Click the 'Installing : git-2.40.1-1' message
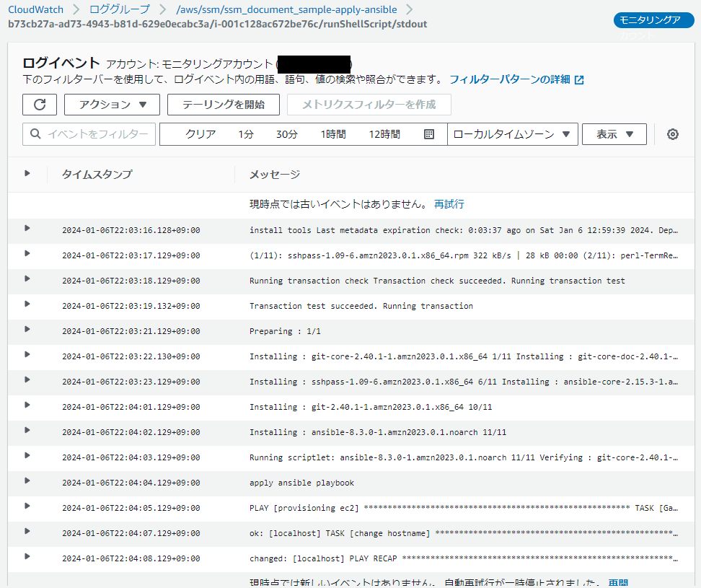The width and height of the screenshot is (701, 588). [371, 407]
